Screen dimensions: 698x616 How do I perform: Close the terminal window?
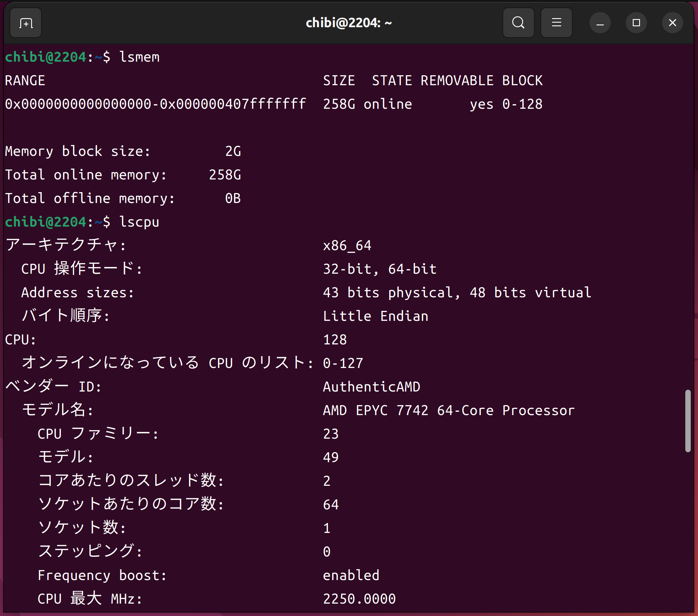click(x=672, y=23)
